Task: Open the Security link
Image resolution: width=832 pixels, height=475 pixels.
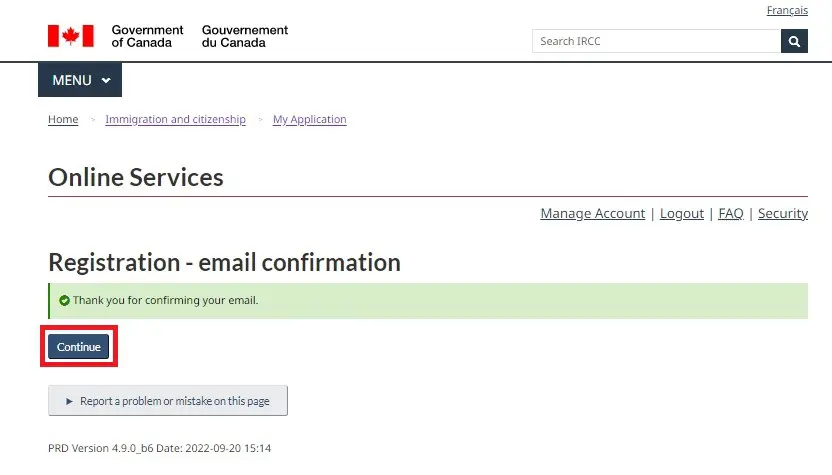Action: click(783, 213)
